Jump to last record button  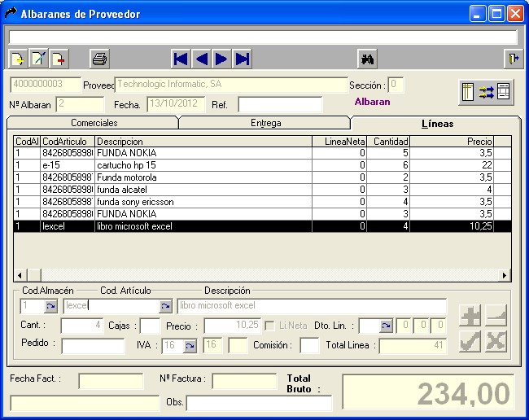click(243, 59)
